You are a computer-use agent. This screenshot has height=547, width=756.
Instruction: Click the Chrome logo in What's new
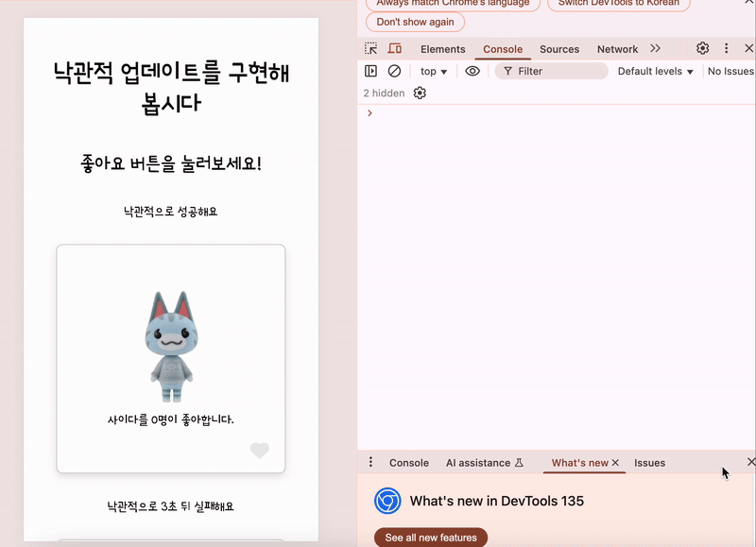(x=387, y=501)
